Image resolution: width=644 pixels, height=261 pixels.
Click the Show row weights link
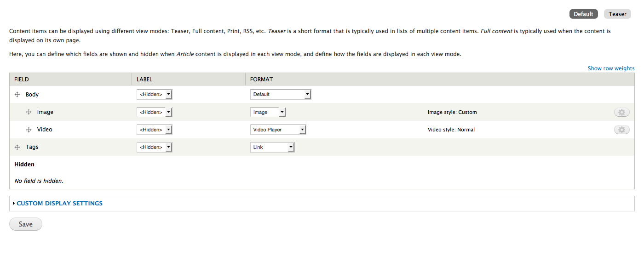(x=611, y=68)
